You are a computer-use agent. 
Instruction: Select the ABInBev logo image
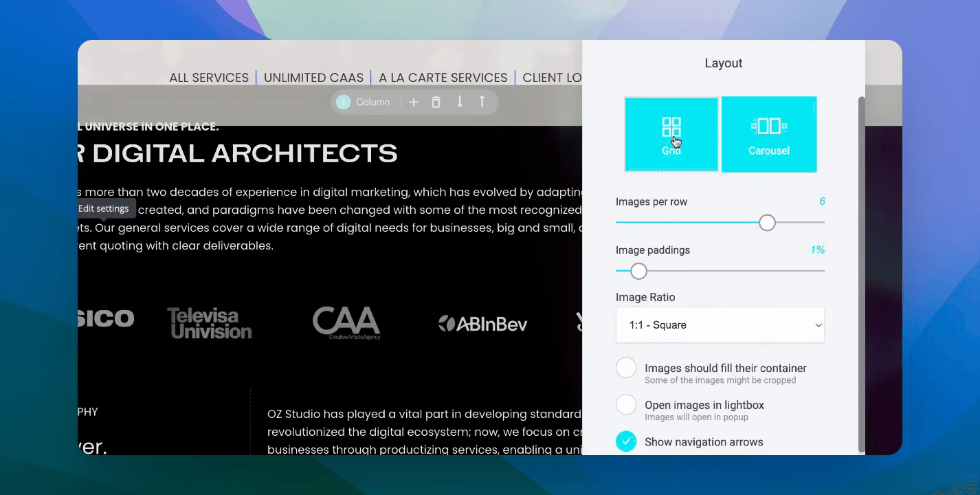tap(482, 323)
